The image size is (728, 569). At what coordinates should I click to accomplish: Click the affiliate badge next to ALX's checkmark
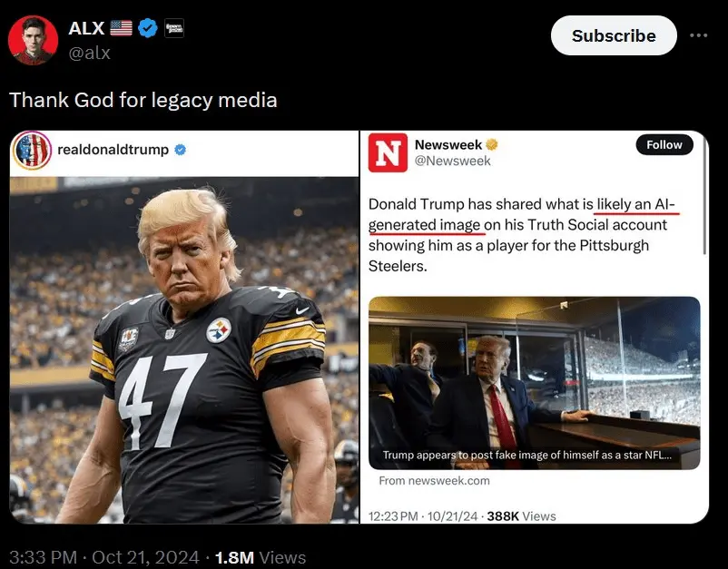pos(173,29)
